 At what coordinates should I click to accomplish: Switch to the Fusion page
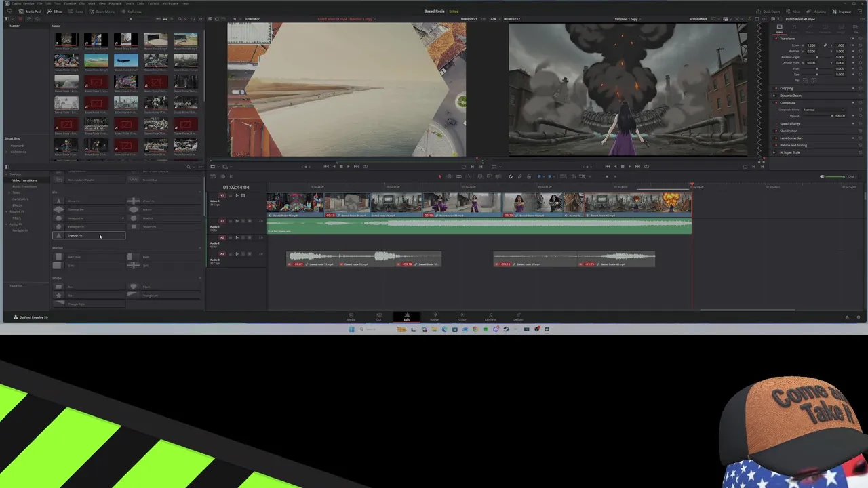[435, 317]
